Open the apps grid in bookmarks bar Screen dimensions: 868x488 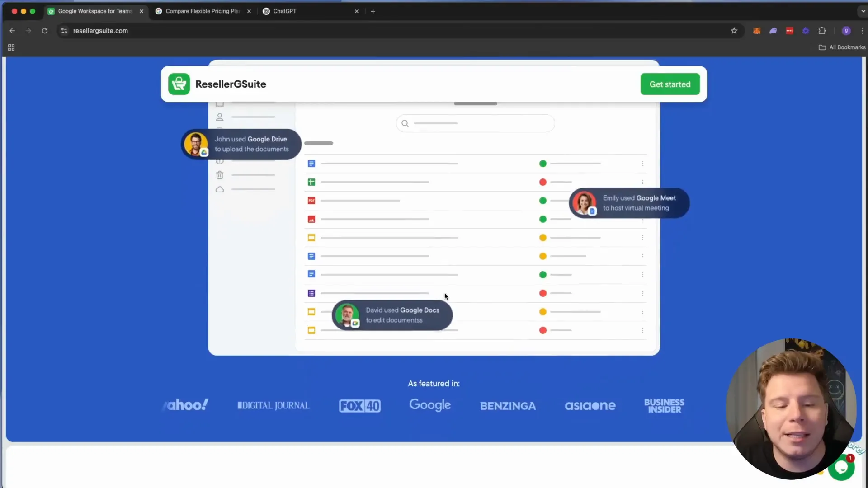coord(11,47)
